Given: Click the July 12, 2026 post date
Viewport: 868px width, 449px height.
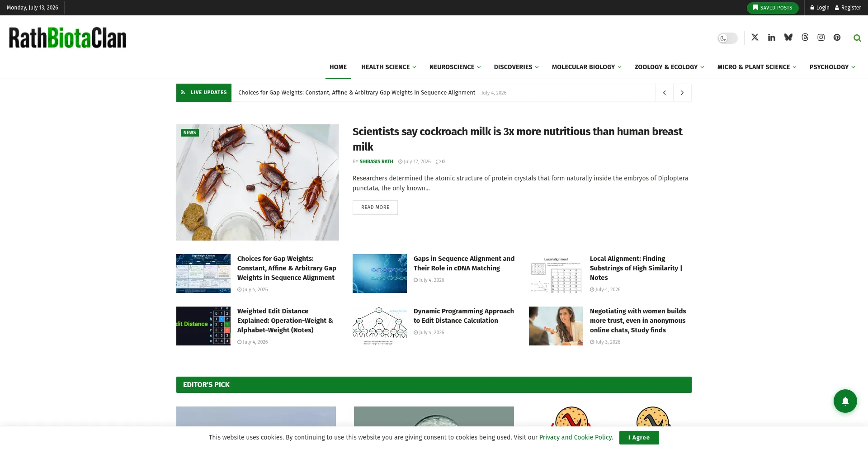Looking at the screenshot, I should click(x=415, y=161).
